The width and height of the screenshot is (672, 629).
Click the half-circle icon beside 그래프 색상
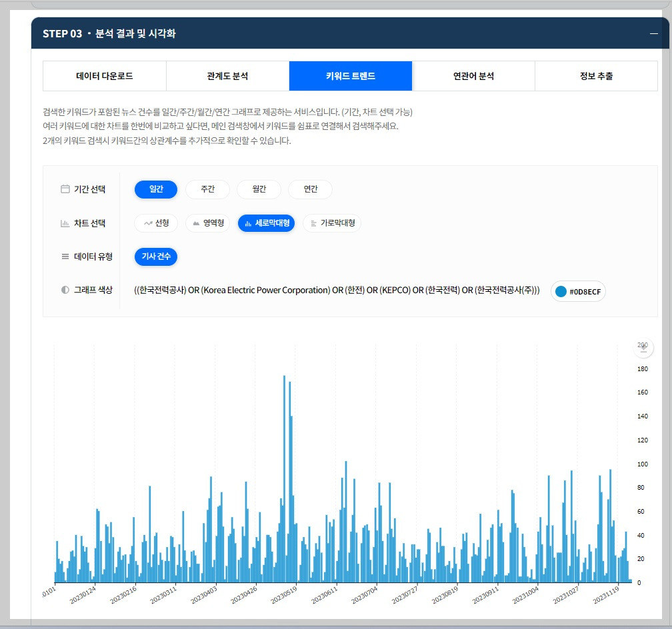point(65,290)
